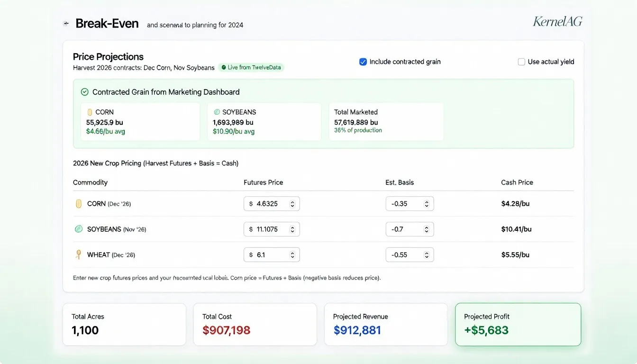Click the Total Marketed card
Viewport: 637px width, 364px height.
pos(386,121)
